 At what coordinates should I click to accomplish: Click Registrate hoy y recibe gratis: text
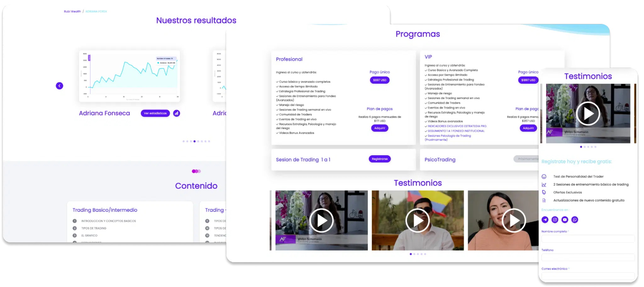pos(577,162)
